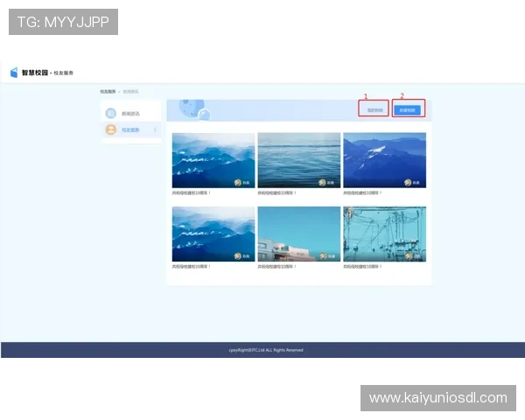Click the 我的相册 button marked 1
Screen dimensions: 525x420
tap(374, 110)
